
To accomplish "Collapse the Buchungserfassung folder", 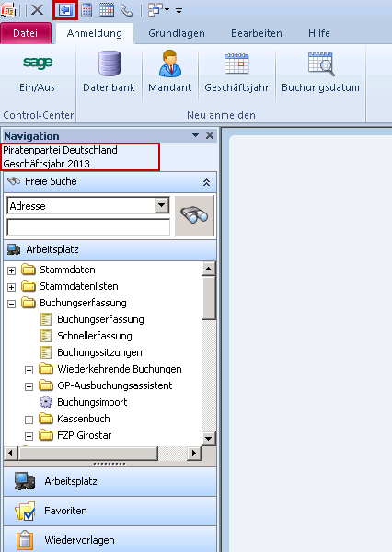I will [12, 304].
